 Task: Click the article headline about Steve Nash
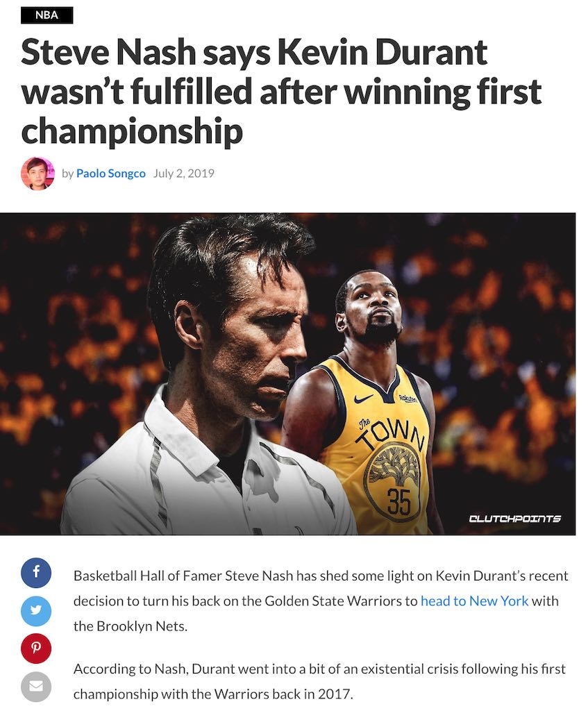281,92
